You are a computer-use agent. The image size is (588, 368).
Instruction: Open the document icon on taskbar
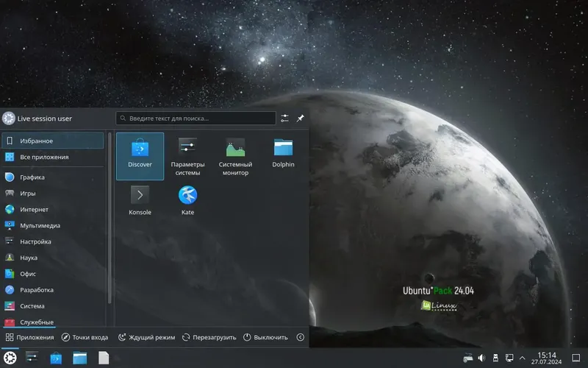(x=104, y=358)
